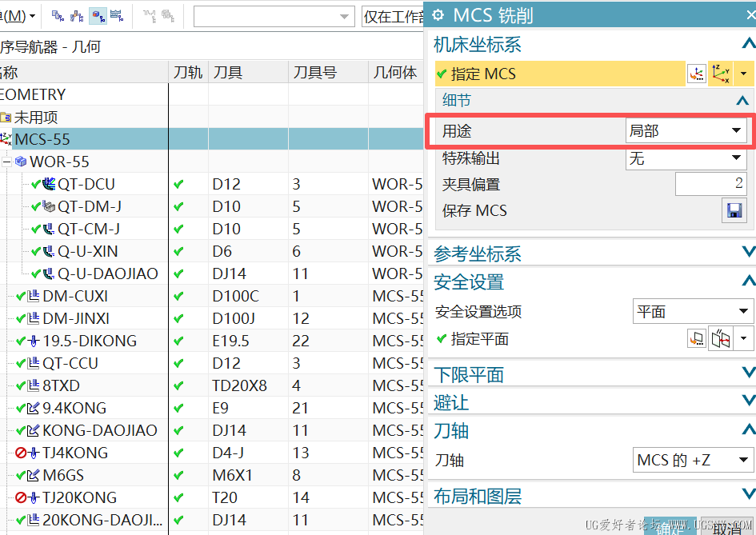Click the 刀具号 column header

pos(328,72)
